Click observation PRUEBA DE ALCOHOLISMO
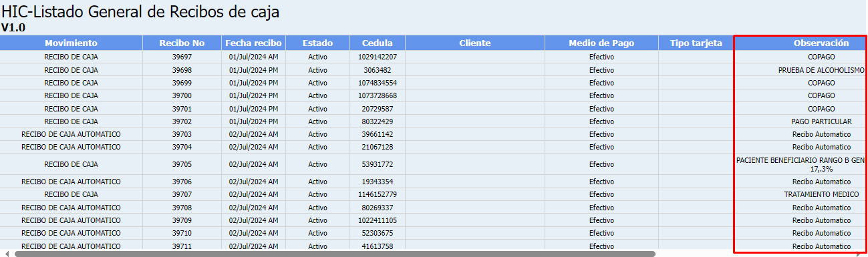868x257 pixels. point(821,70)
